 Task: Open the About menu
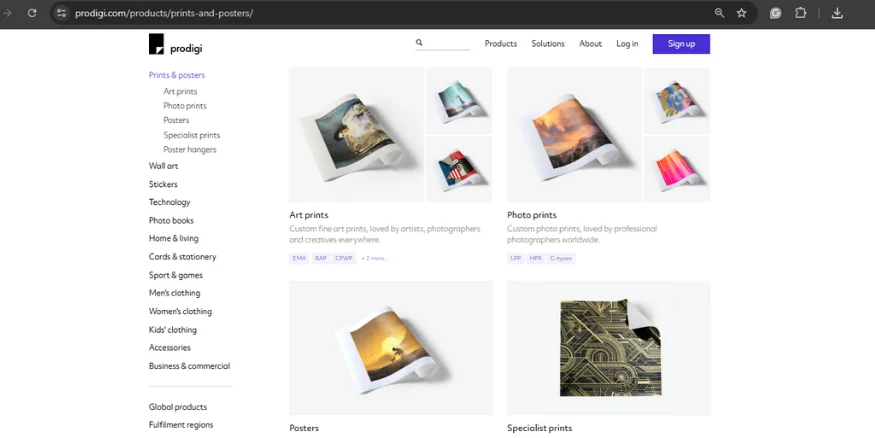(x=590, y=44)
